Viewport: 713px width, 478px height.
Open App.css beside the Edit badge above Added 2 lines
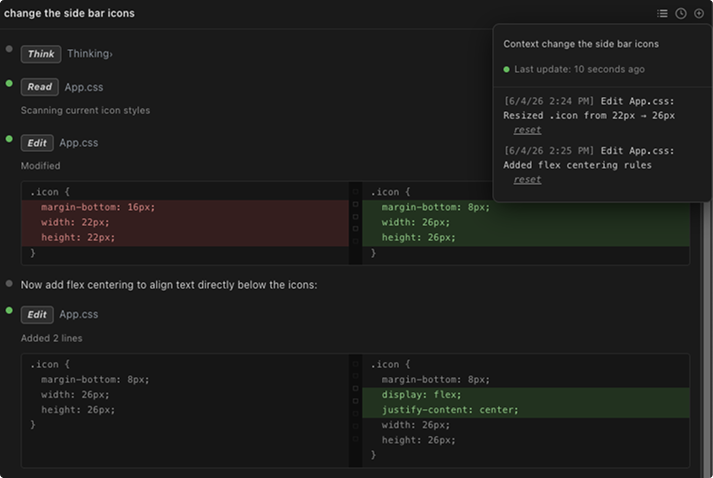click(79, 314)
